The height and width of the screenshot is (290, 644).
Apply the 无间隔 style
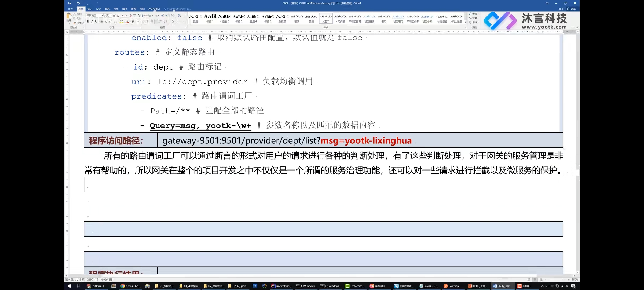click(x=340, y=18)
